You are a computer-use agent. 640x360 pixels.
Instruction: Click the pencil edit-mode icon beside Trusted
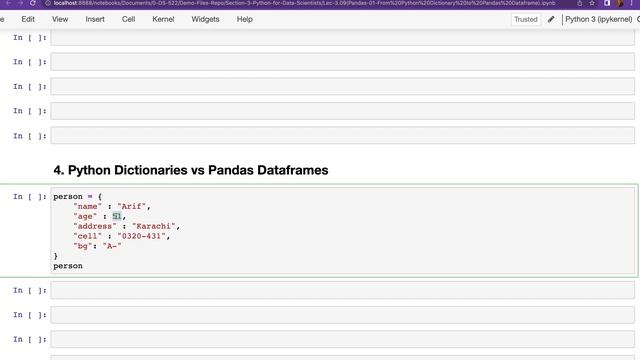551,19
